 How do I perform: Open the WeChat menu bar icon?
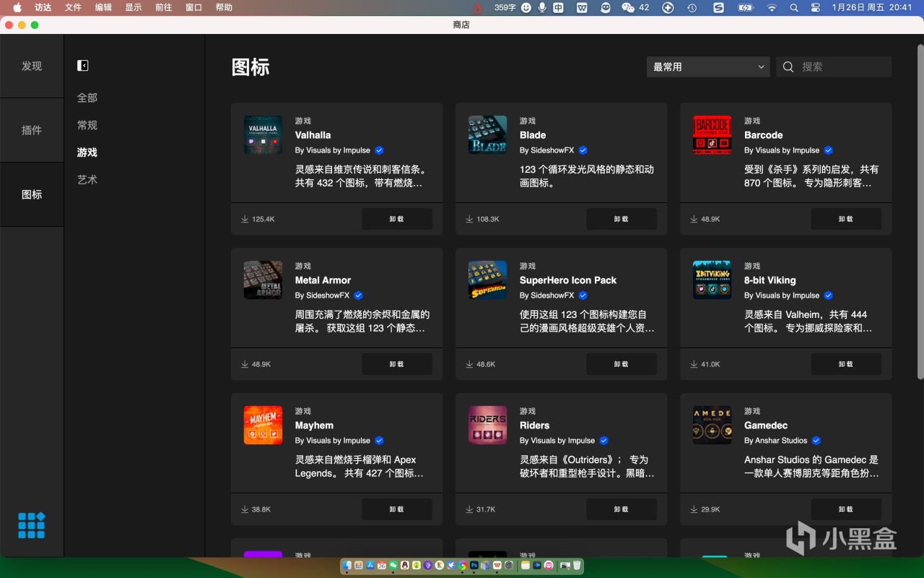tap(627, 7)
